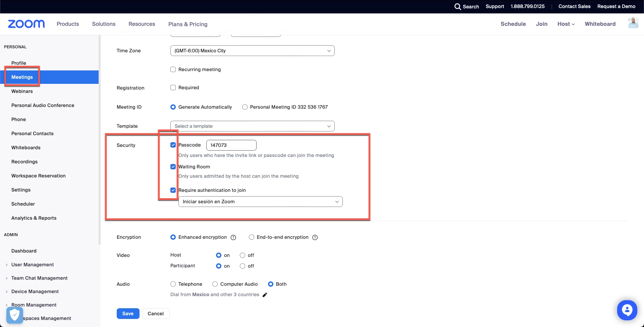
Task: Open Personal Audio Conference in sidebar
Action: click(43, 105)
